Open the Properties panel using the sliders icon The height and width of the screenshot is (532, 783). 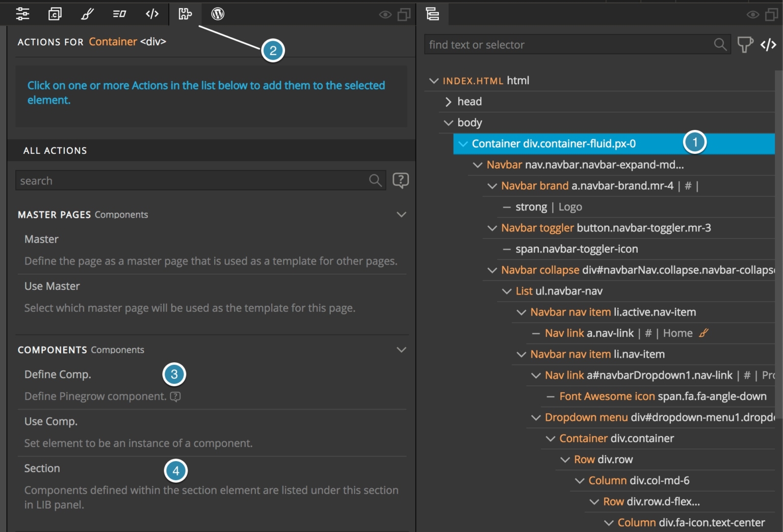[x=22, y=14]
